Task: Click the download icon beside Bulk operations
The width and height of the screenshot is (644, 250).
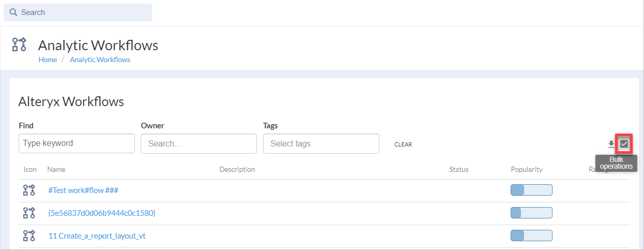Action: 611,144
